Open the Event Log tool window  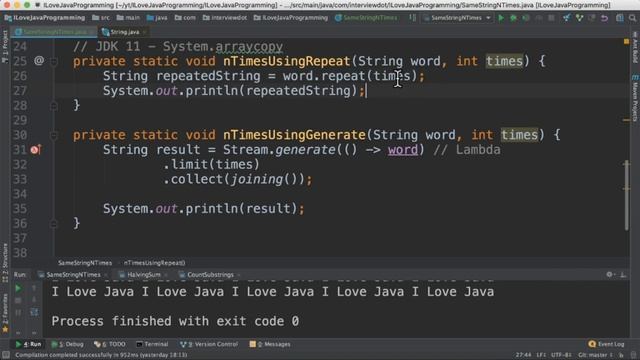[x=607, y=344]
